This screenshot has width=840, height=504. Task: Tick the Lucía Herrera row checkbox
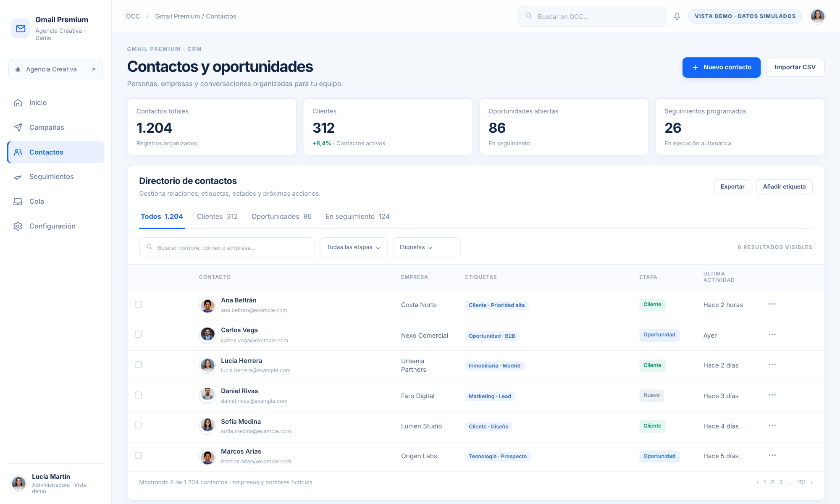(x=138, y=365)
